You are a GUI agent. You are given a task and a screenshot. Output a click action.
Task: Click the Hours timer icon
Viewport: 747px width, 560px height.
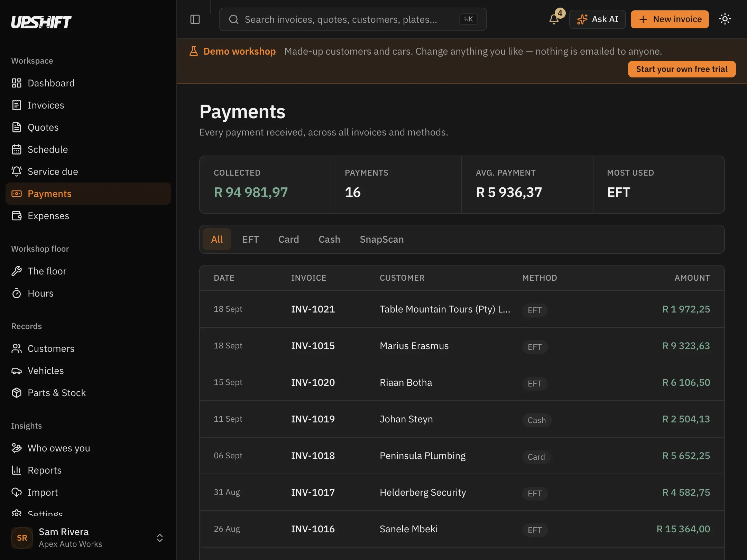17,293
